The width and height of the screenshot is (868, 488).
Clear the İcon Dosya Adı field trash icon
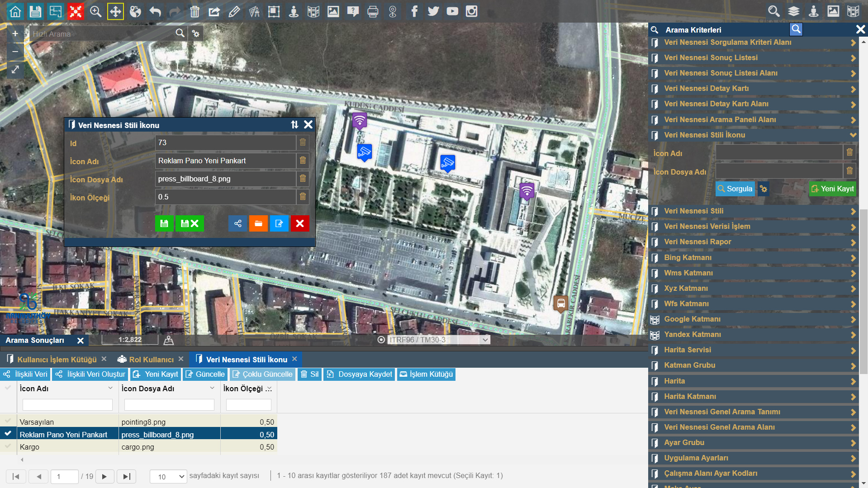[x=303, y=179]
